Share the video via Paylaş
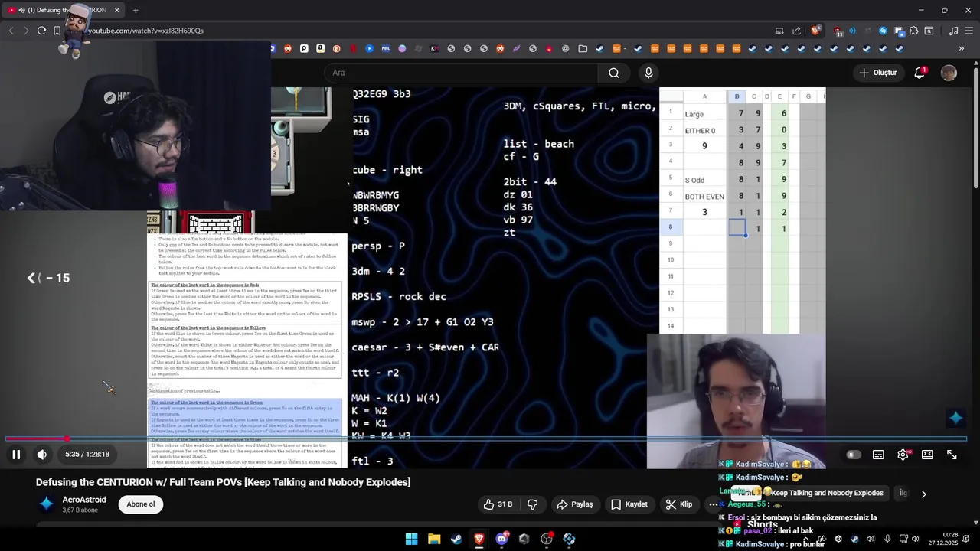This screenshot has height=551, width=980. point(575,504)
